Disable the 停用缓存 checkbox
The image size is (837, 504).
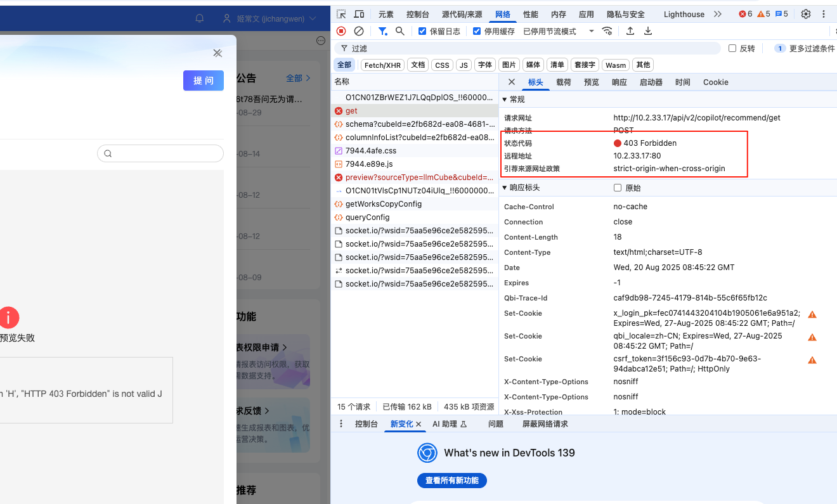click(x=477, y=31)
